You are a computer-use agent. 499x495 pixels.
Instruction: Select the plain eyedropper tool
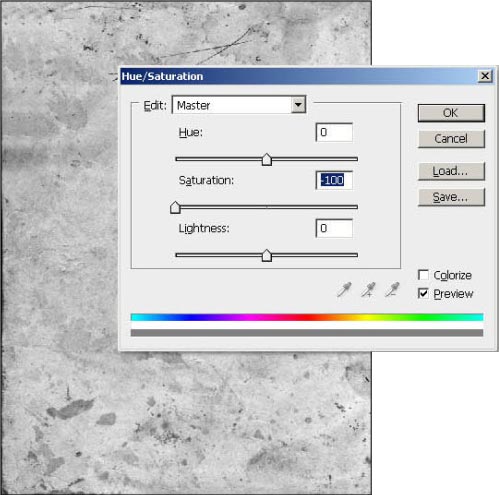coord(344,289)
